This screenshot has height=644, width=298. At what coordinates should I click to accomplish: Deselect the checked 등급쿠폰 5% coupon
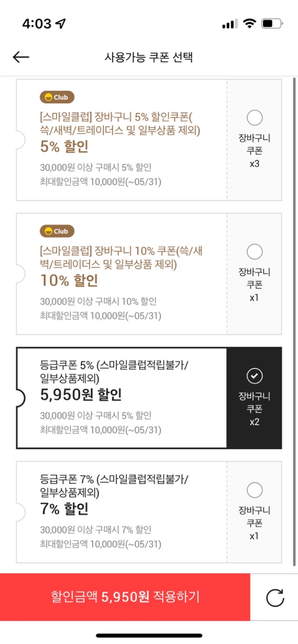[x=255, y=376]
